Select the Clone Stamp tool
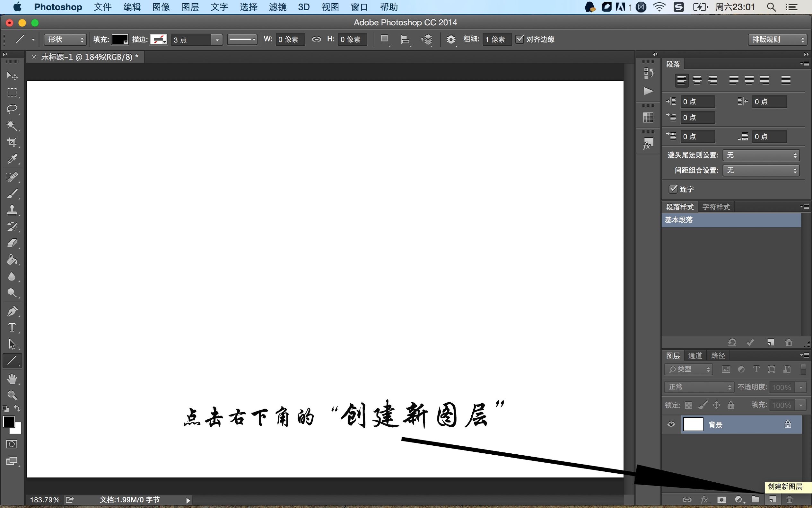812x508 pixels. (12, 209)
